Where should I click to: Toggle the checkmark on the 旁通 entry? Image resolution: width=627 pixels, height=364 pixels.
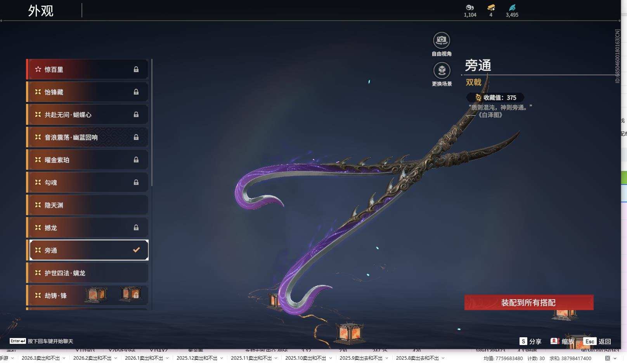(136, 250)
